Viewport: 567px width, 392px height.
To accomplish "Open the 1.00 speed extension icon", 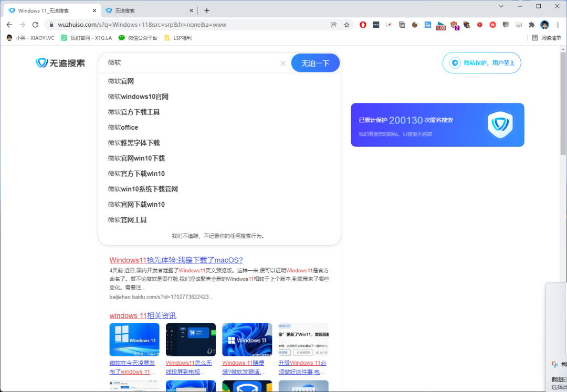I will click(x=441, y=25).
